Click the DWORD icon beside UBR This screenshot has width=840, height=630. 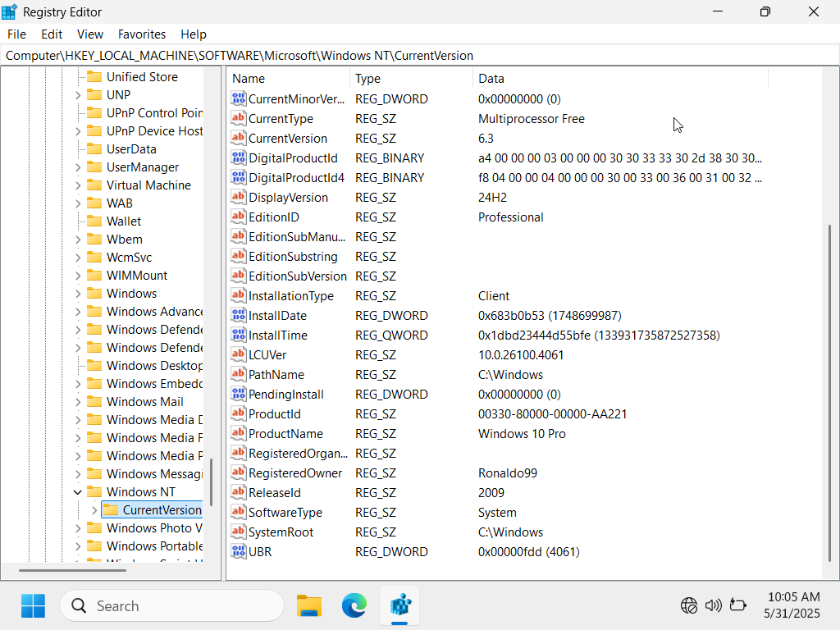tap(239, 552)
